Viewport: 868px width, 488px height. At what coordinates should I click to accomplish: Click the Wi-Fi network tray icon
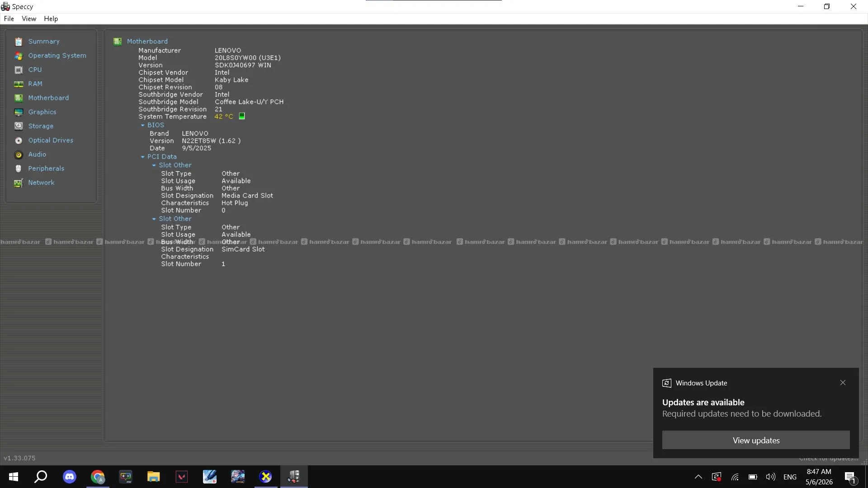pyautogui.click(x=735, y=477)
